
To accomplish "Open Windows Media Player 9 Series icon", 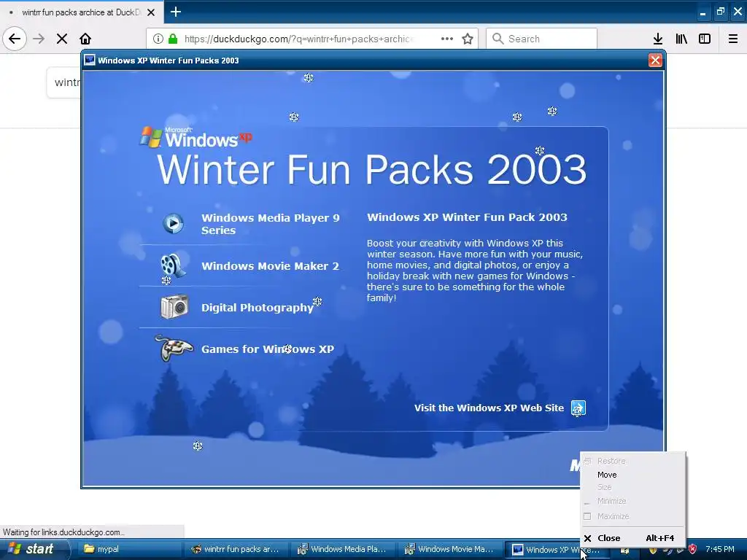I will pos(173,223).
